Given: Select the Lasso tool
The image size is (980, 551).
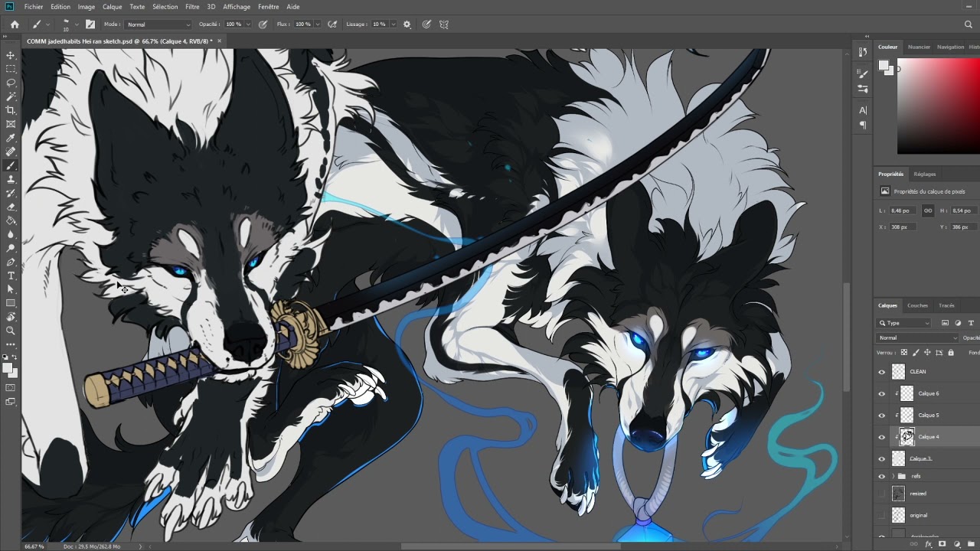Looking at the screenshot, I should [11, 83].
